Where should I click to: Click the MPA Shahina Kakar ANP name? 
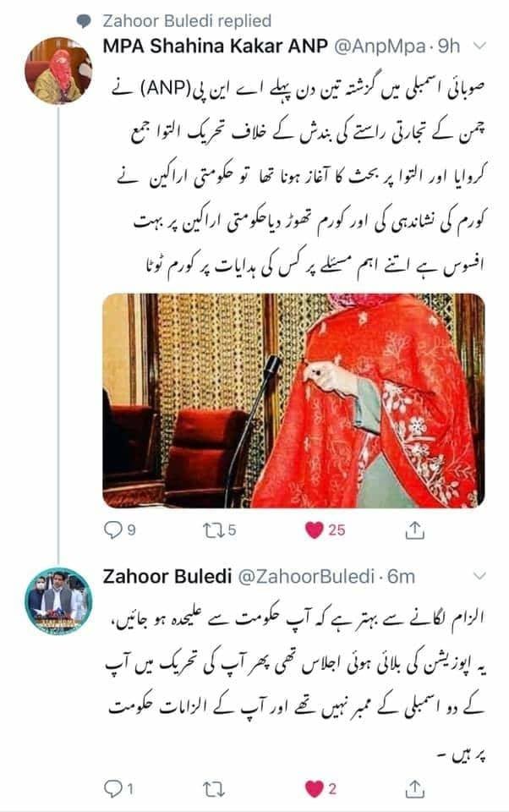click(x=216, y=46)
